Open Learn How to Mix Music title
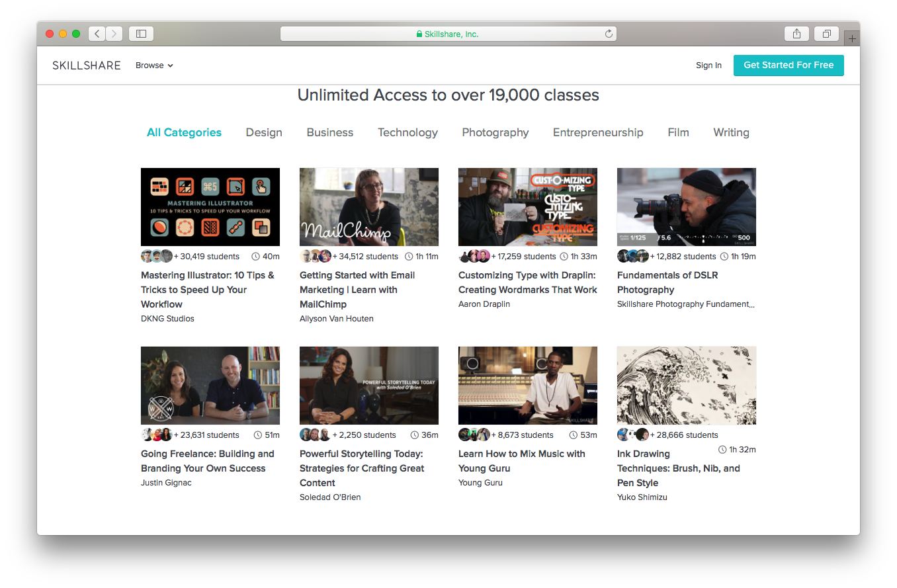 click(x=522, y=461)
